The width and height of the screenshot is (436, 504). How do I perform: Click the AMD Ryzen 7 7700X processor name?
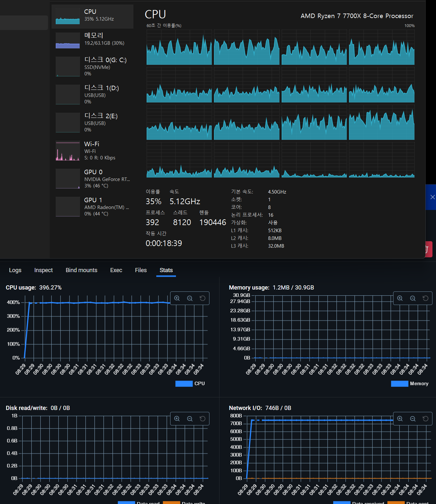[357, 16]
